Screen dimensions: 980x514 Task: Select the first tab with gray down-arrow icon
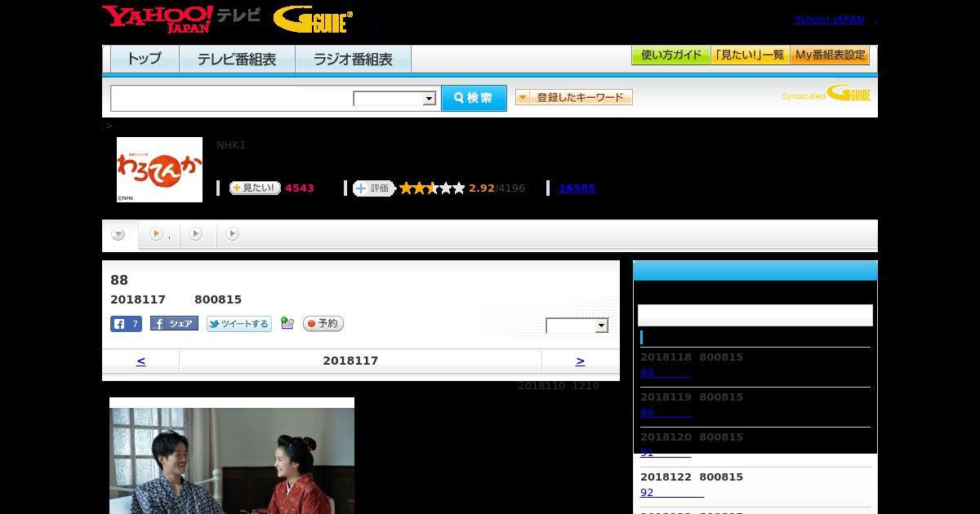(x=119, y=234)
